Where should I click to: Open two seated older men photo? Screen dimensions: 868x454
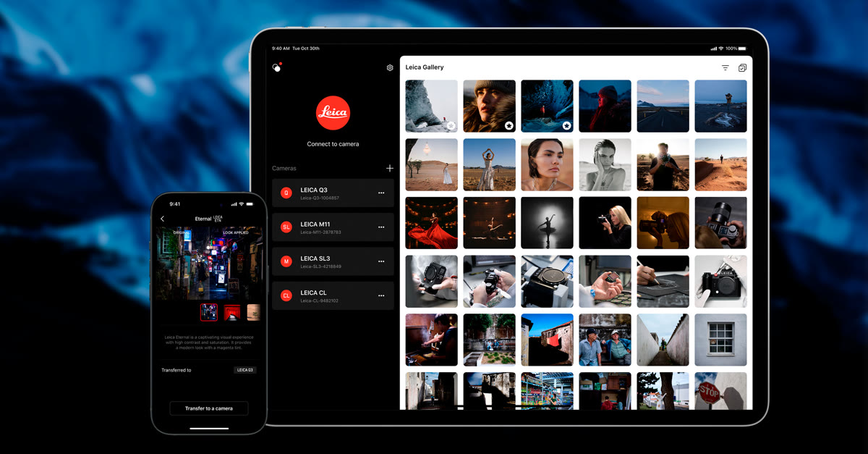click(605, 340)
